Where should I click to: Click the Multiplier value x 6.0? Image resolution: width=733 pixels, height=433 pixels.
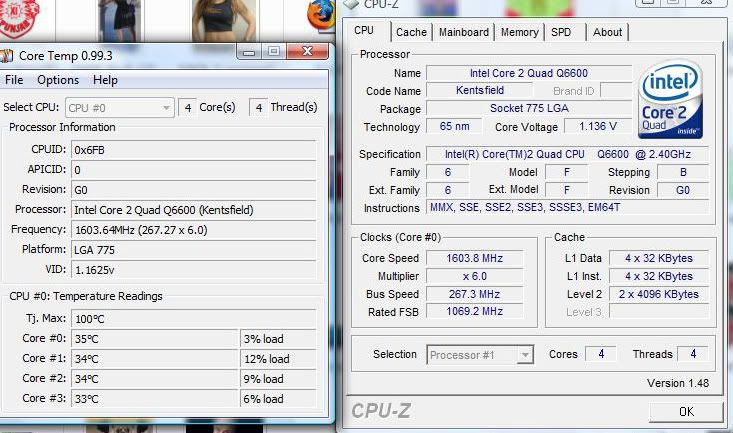pyautogui.click(x=474, y=276)
